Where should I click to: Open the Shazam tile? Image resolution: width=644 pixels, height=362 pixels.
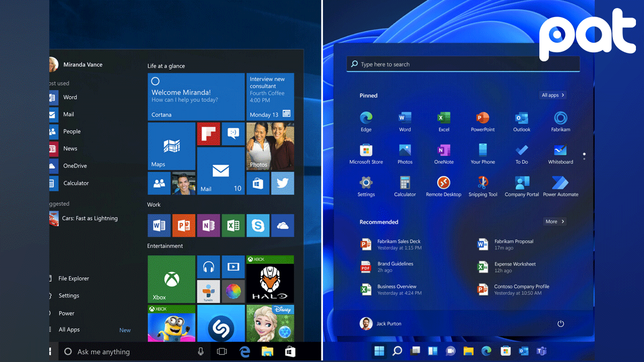pyautogui.click(x=220, y=323)
